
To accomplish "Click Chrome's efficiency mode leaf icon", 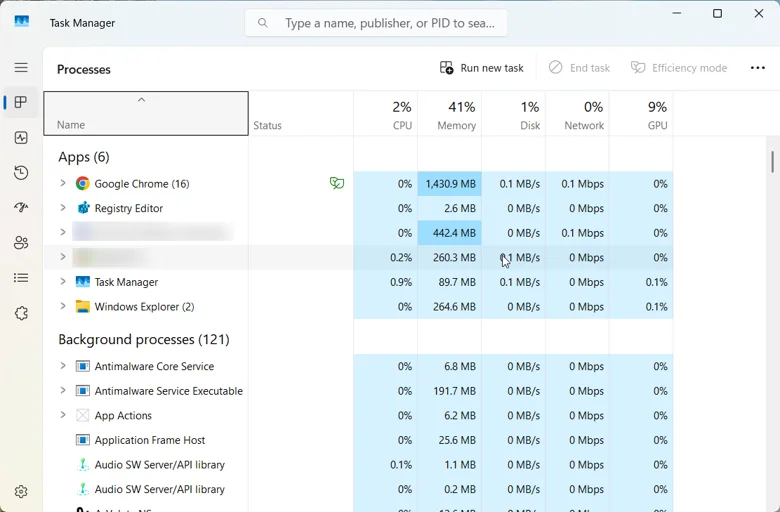I will click(337, 183).
